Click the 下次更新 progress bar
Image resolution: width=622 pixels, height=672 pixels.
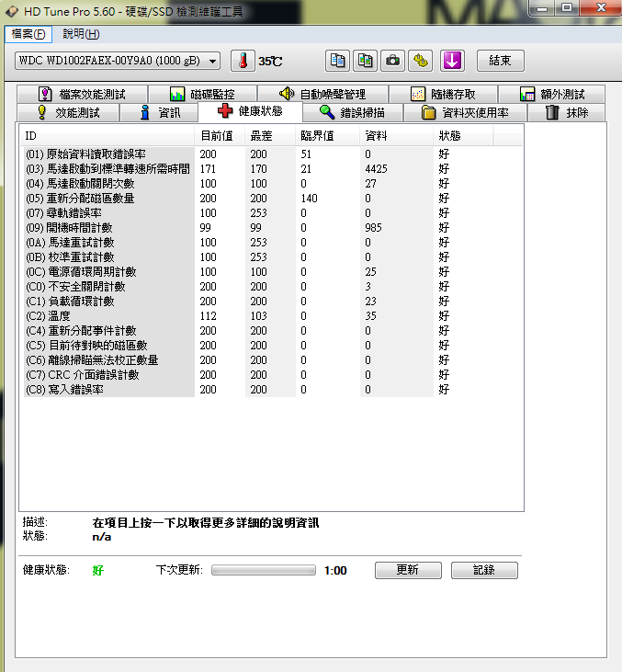264,570
